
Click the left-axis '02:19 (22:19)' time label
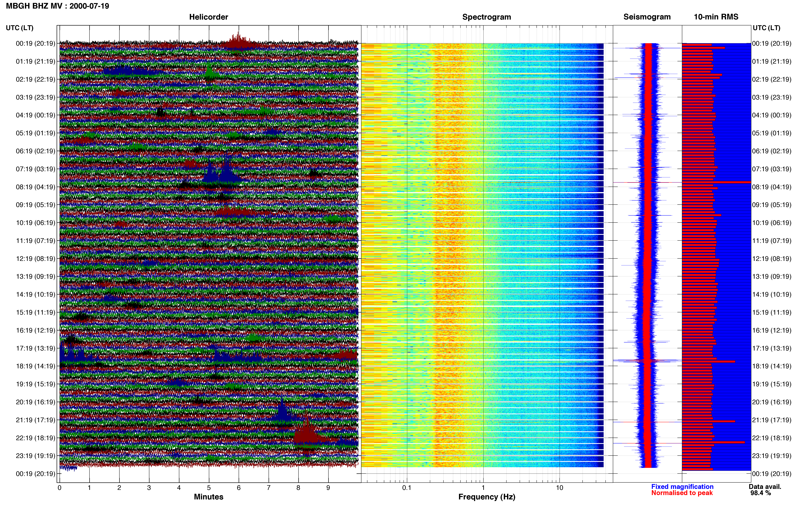point(35,79)
